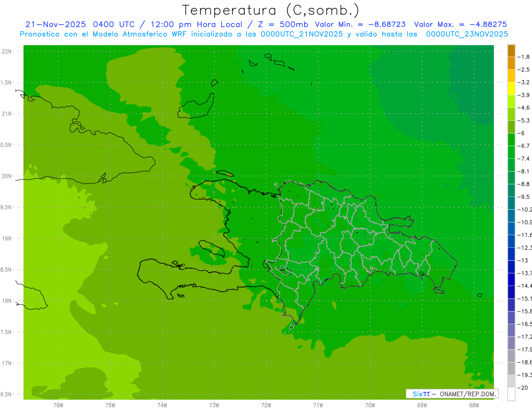
Task: Click the "70W" longitude label
Action: point(370,405)
